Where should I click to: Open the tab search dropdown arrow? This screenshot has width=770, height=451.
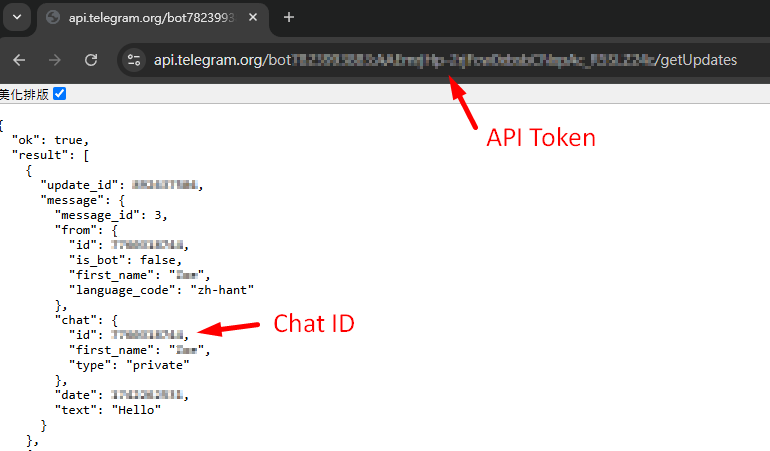coord(17,17)
